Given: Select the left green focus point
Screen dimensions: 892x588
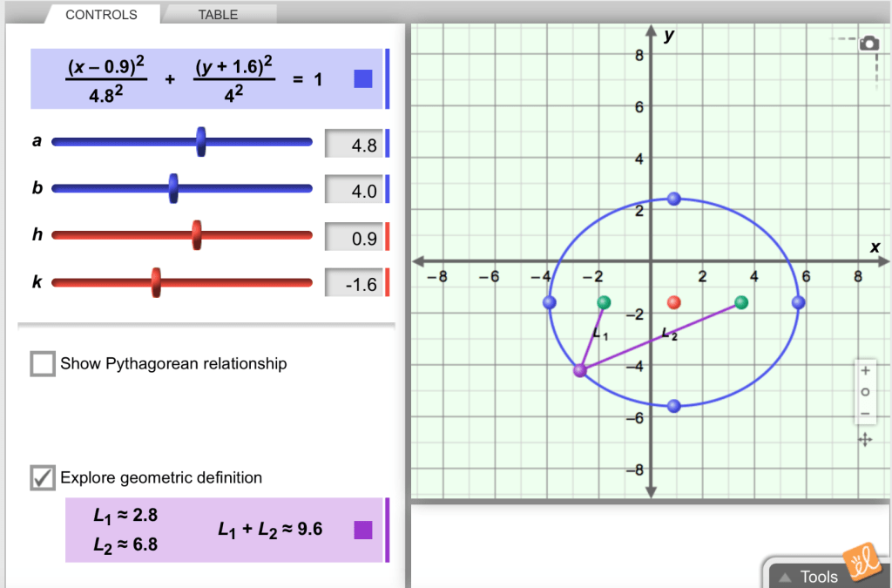Looking at the screenshot, I should click(605, 302).
